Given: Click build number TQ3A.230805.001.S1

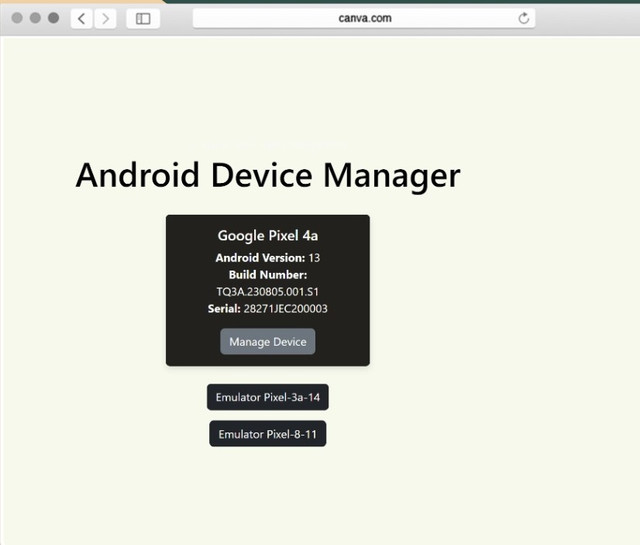Looking at the screenshot, I should [267, 292].
